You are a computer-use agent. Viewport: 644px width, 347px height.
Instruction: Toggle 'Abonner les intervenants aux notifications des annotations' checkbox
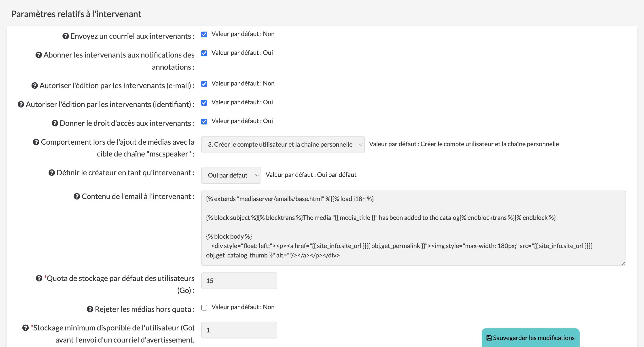coord(204,53)
